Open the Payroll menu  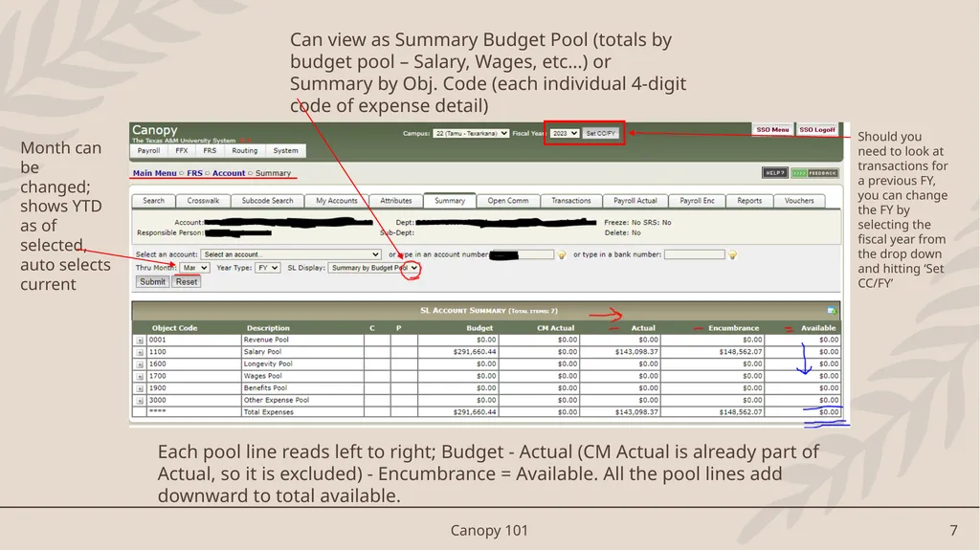click(148, 150)
